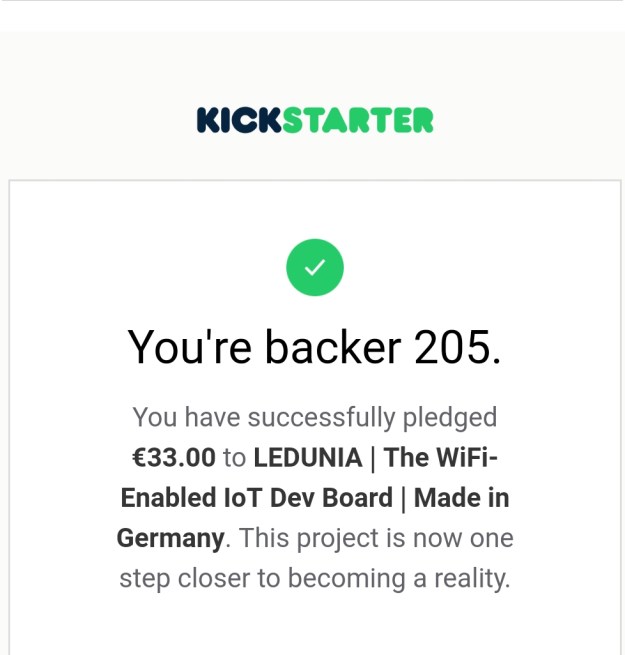This screenshot has height=655, width=625.
Task: Click the Kickstarter logo
Action: tap(315, 120)
